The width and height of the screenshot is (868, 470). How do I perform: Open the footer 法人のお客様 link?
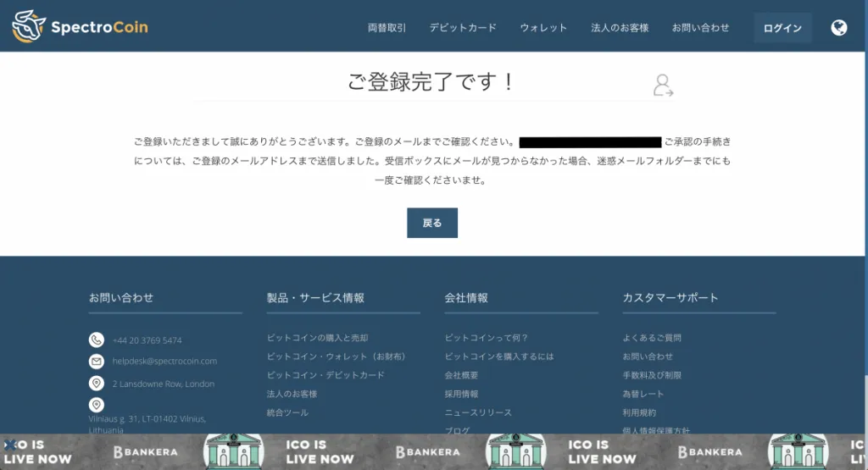tap(292, 394)
